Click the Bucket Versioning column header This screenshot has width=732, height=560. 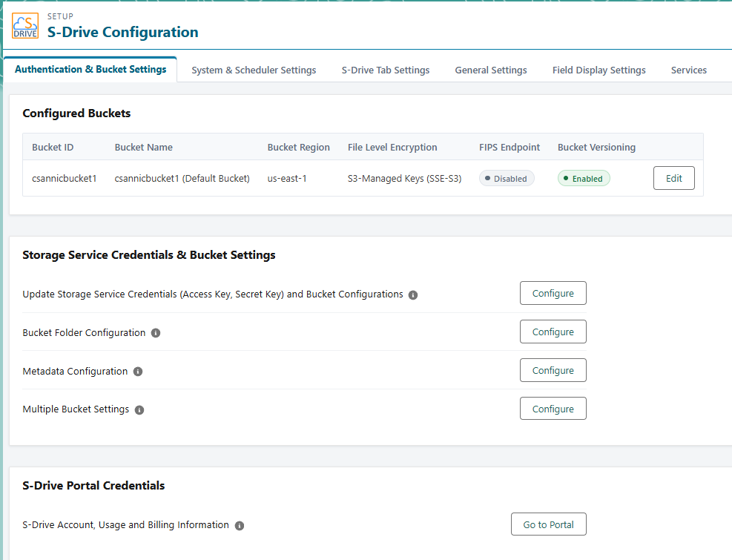pyautogui.click(x=596, y=147)
